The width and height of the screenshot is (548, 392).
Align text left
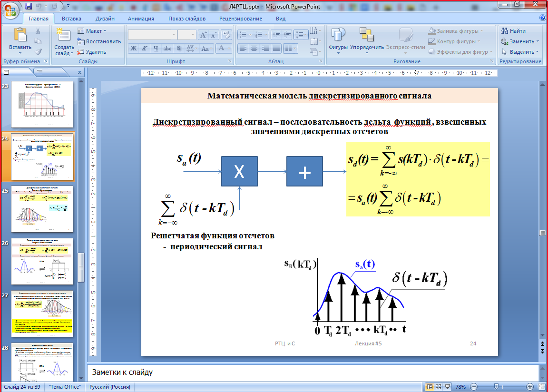[x=243, y=48]
